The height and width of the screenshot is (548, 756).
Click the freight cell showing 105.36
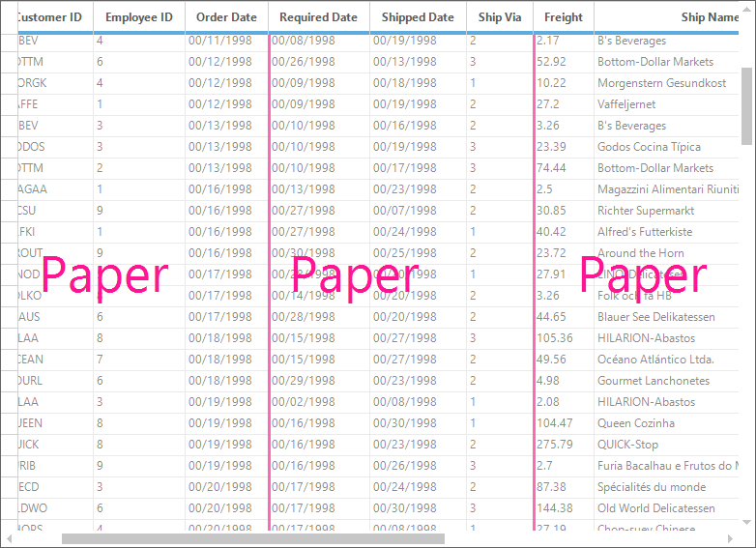(564, 338)
